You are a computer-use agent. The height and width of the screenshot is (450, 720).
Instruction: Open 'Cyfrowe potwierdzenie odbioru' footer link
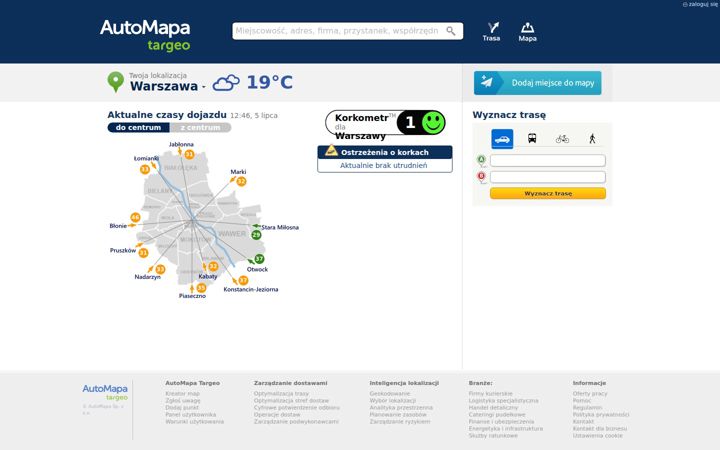297,407
